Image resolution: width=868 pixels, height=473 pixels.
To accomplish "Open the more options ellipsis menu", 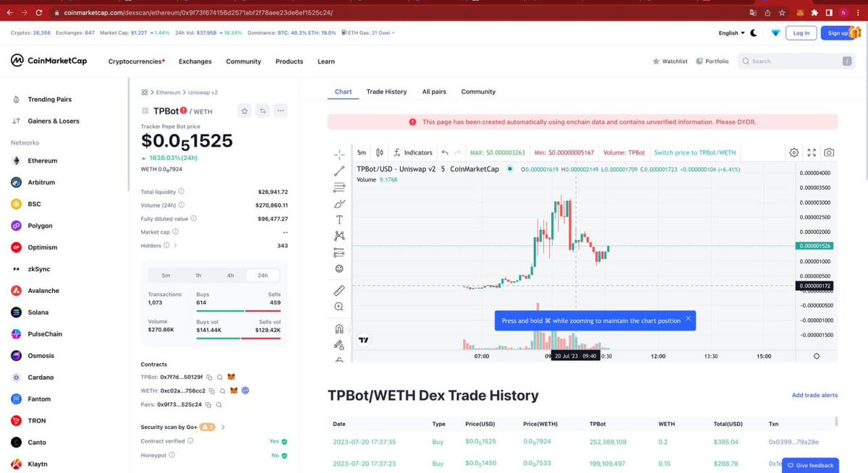I will pyautogui.click(x=280, y=111).
